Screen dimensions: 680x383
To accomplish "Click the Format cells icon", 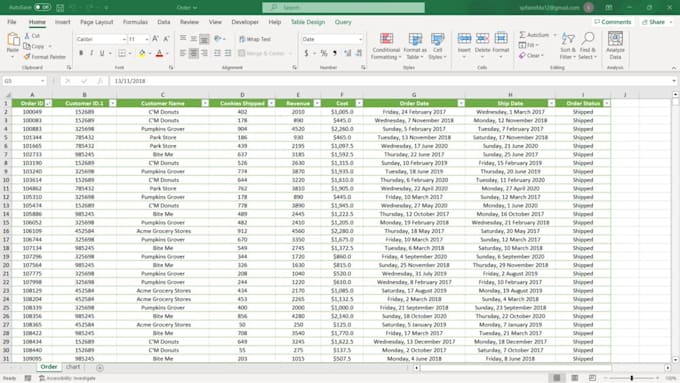I will point(501,39).
